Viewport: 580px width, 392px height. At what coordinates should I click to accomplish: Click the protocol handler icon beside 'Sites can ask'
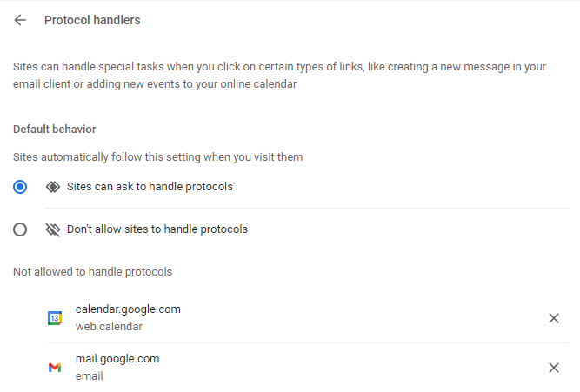tap(52, 186)
